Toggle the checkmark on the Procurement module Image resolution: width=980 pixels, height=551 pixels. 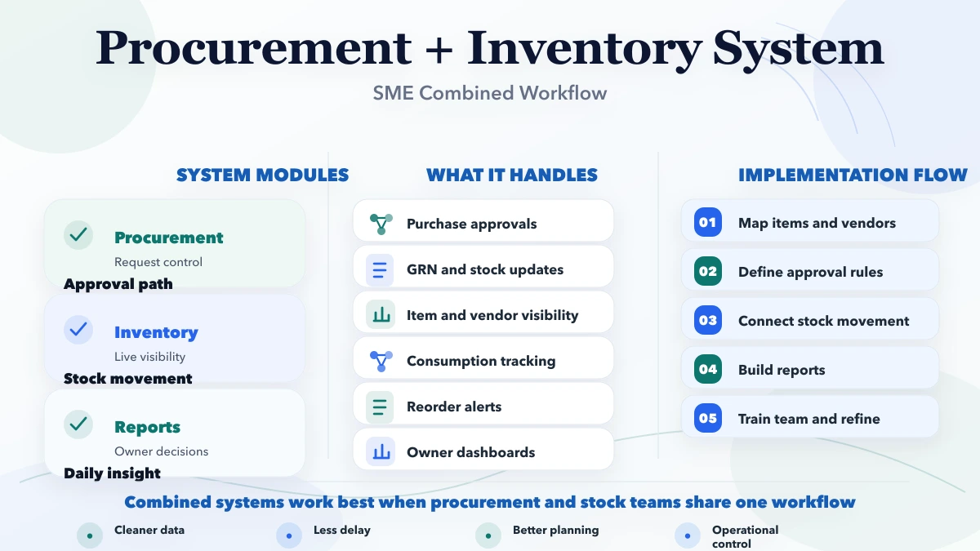point(78,235)
